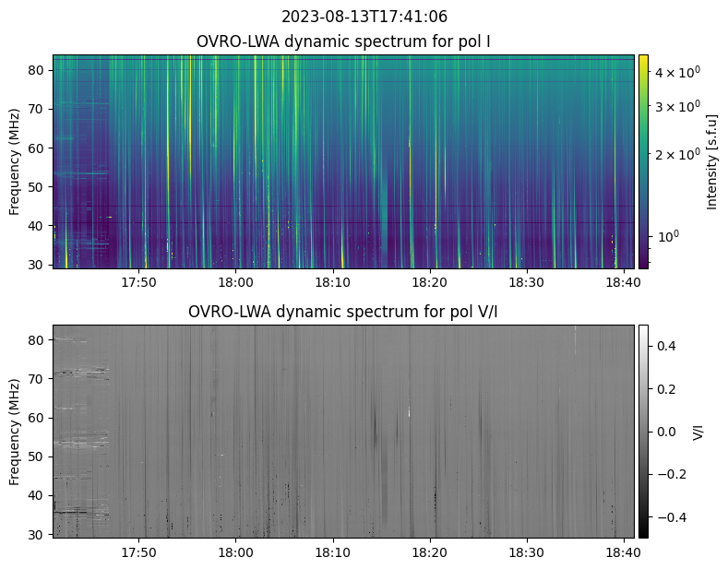Image resolution: width=728 pixels, height=569 pixels.
Task: Click the V/I label beside grayscale colorbar
Action: [x=698, y=431]
